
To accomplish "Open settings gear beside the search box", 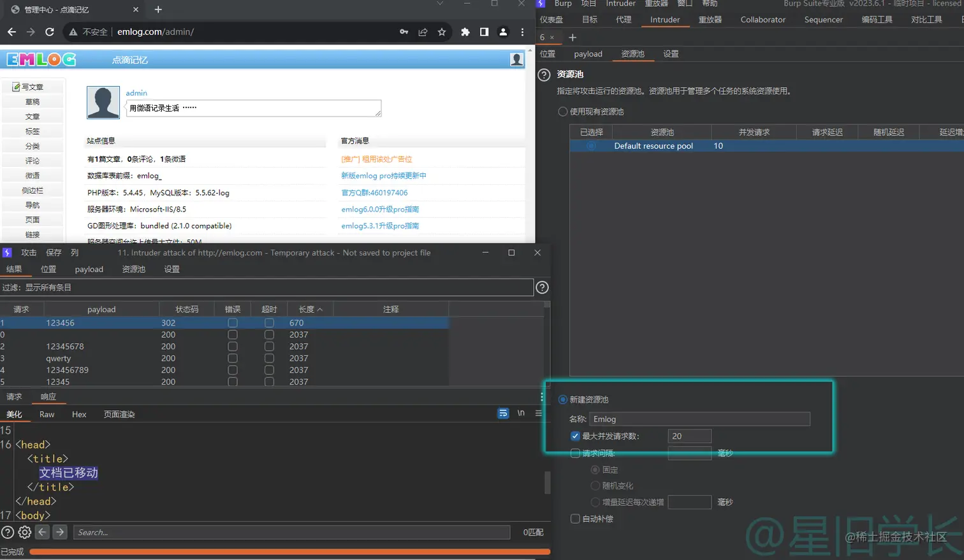I will point(25,532).
